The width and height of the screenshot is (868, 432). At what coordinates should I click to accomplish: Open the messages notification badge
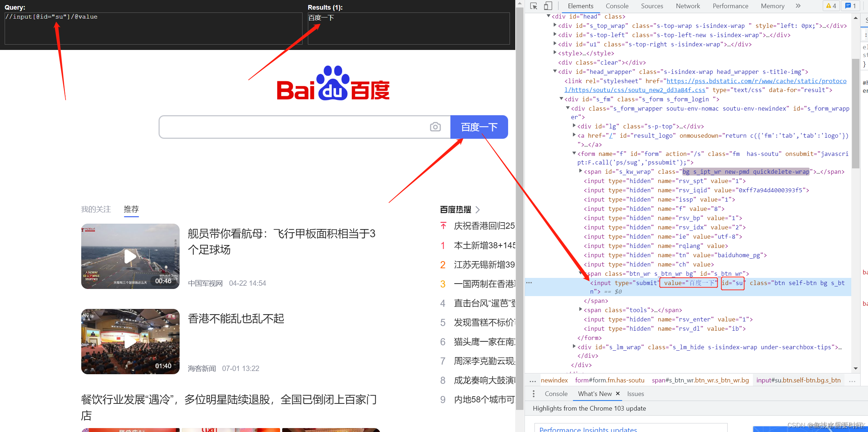[x=850, y=6]
